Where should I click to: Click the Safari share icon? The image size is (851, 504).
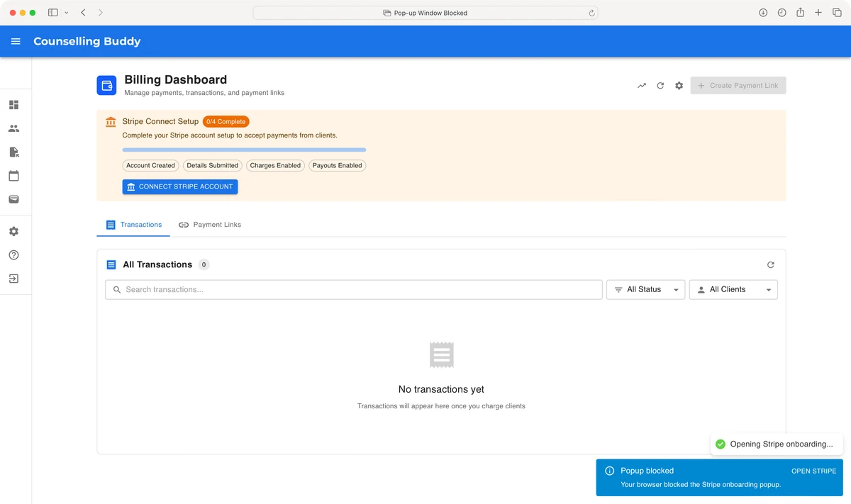click(800, 13)
